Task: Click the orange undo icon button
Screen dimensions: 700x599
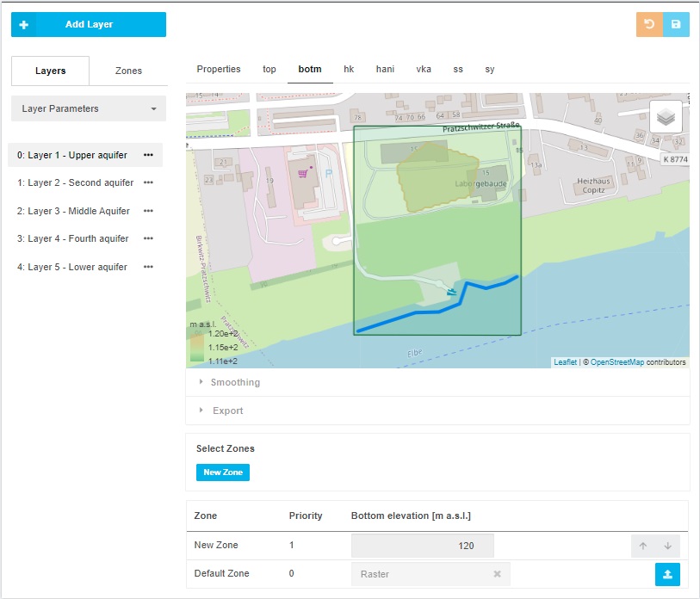Action: pyautogui.click(x=649, y=25)
